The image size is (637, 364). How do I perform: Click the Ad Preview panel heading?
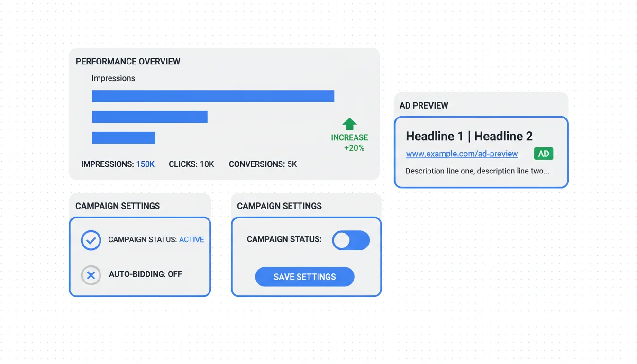424,106
